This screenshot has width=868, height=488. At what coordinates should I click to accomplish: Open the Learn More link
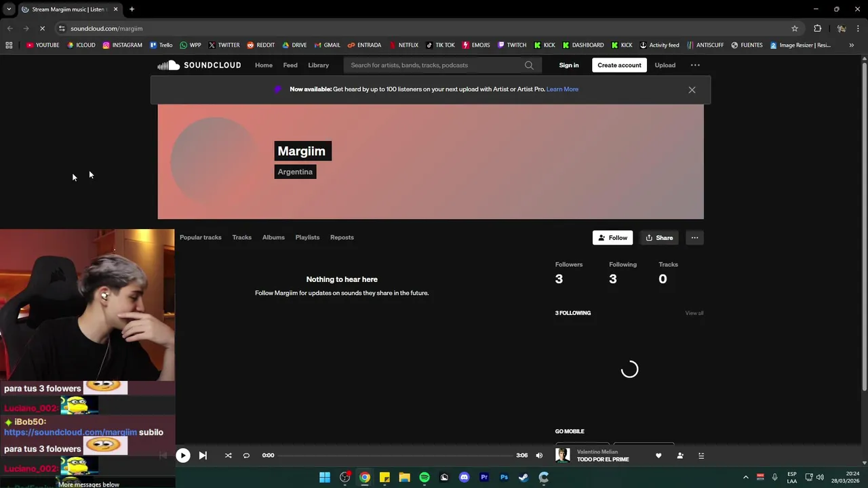pos(562,89)
